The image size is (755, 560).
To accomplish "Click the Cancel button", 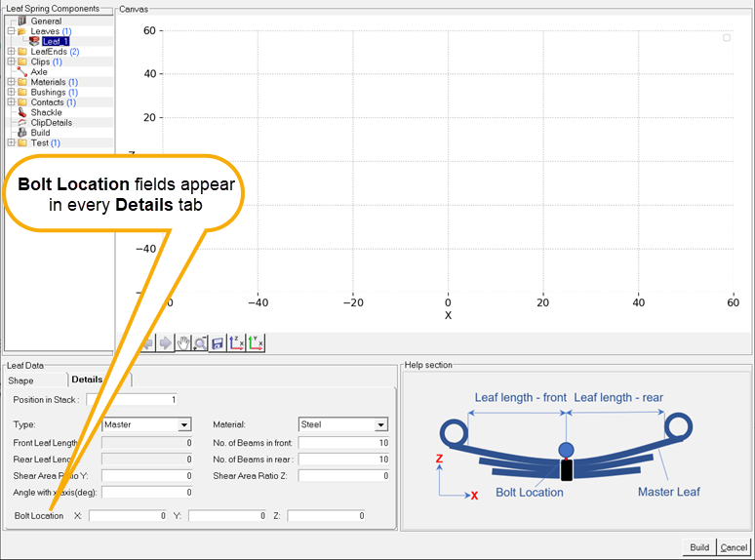I will [732, 547].
